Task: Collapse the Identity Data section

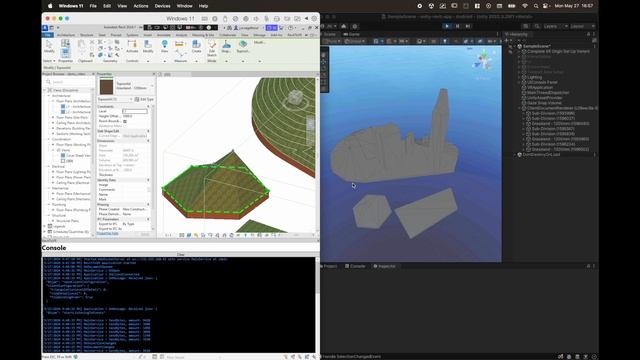Action: click(148, 180)
